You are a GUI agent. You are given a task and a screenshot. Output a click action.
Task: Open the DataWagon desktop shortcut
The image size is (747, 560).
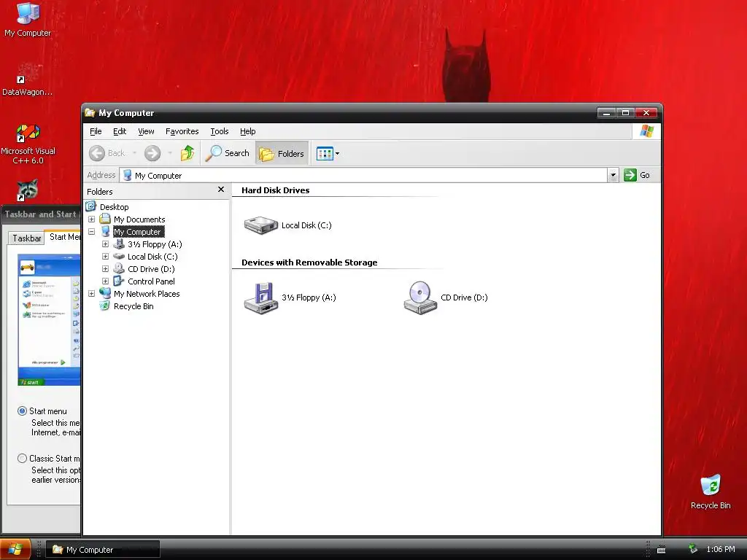click(x=27, y=79)
